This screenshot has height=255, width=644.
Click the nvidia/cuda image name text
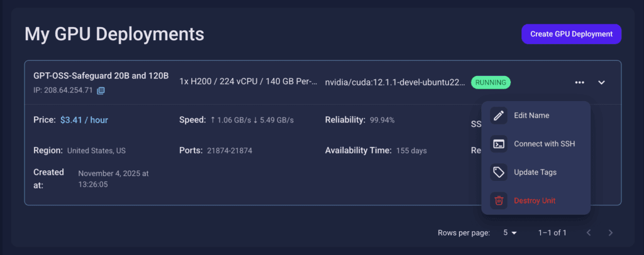coord(395,82)
